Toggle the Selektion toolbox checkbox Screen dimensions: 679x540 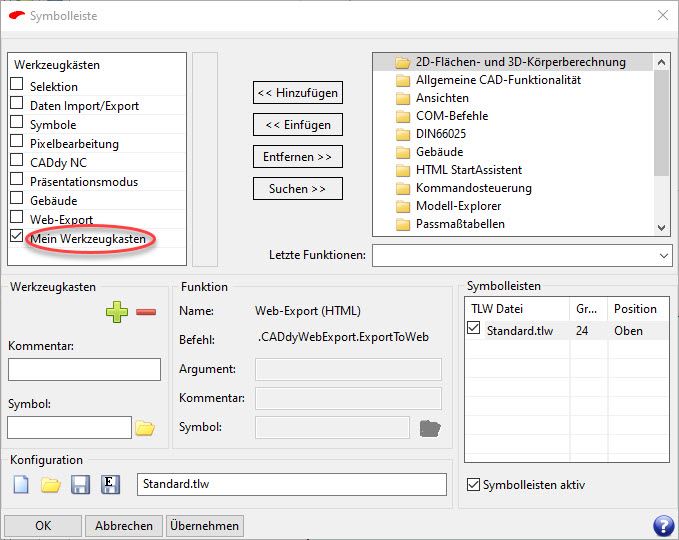[x=16, y=84]
